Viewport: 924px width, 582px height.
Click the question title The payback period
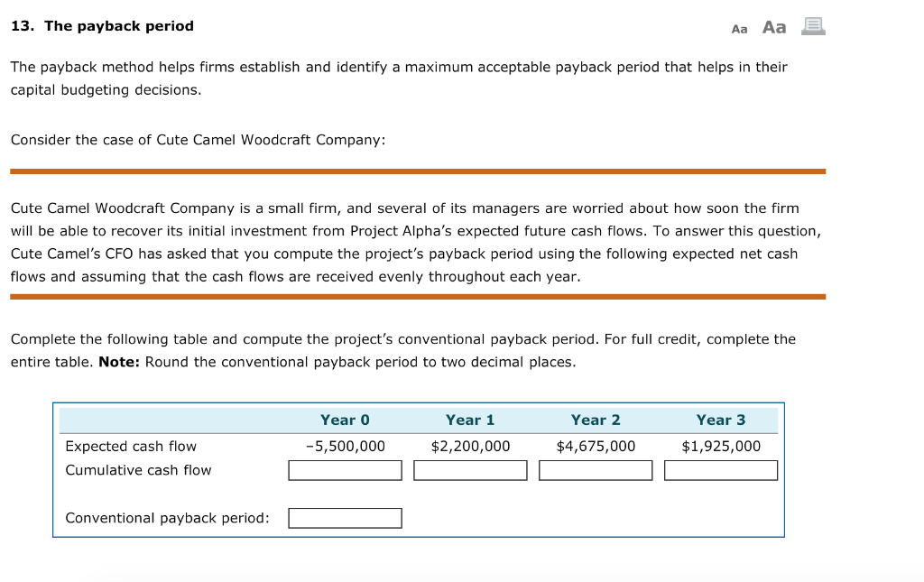pos(118,25)
